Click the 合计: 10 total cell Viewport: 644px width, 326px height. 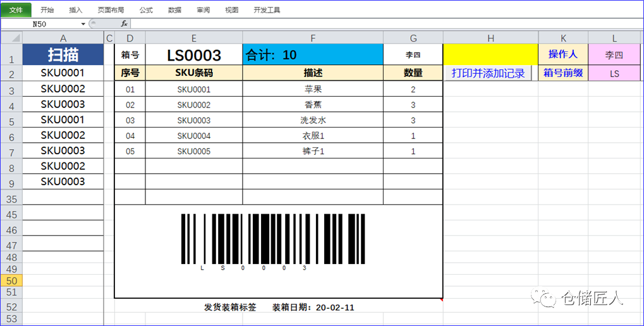(x=313, y=54)
